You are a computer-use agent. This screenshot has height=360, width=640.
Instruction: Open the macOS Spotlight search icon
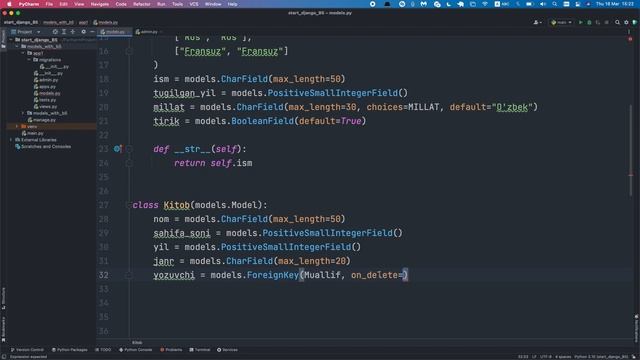click(x=555, y=4)
